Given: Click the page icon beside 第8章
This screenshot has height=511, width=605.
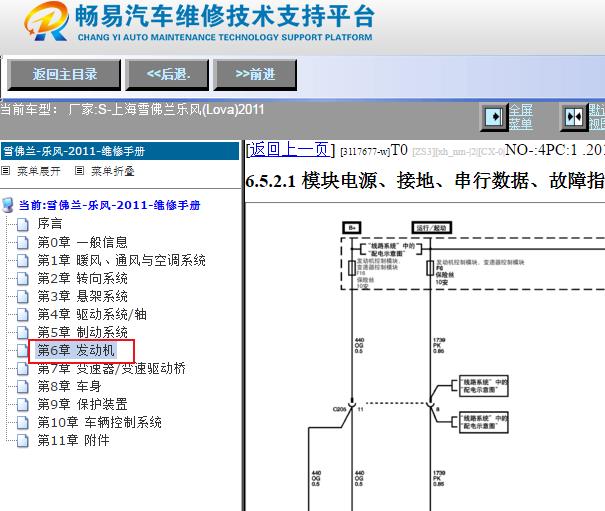Looking at the screenshot, I should coord(23,386).
